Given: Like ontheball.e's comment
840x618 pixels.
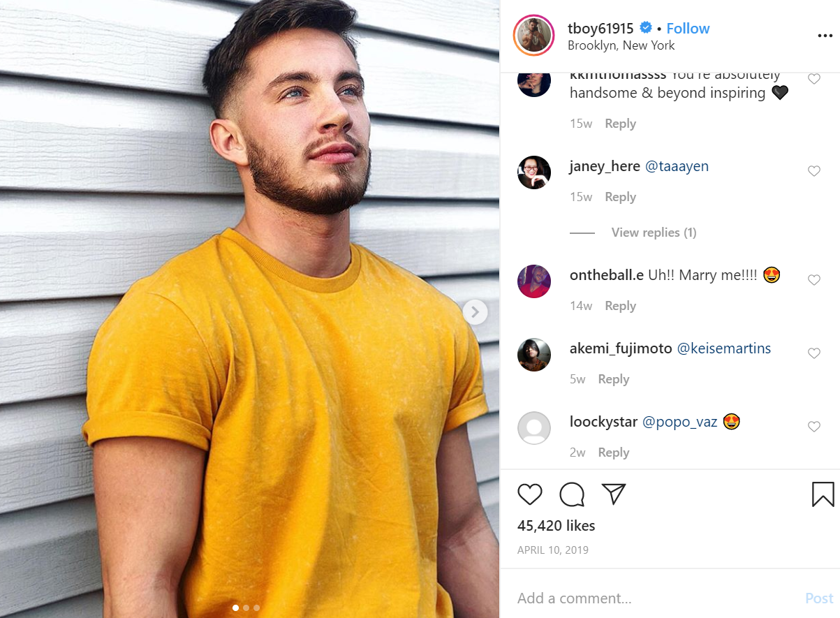Looking at the screenshot, I should [x=813, y=280].
